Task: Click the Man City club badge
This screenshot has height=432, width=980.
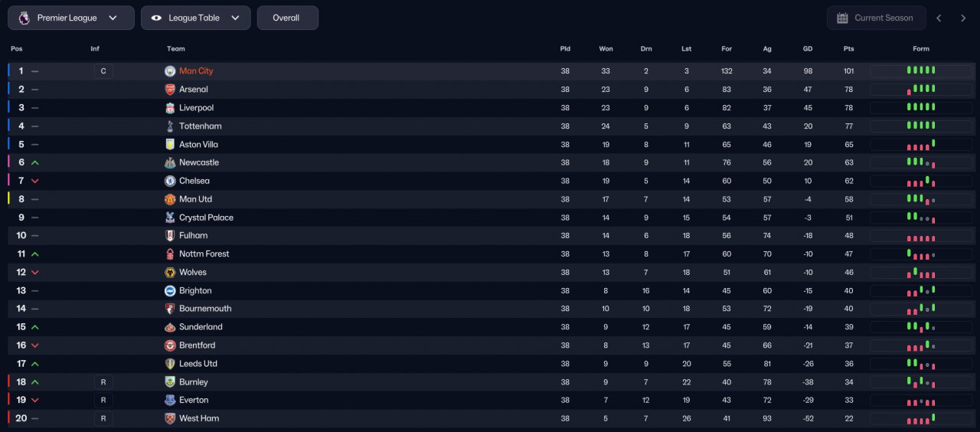Action: point(170,71)
